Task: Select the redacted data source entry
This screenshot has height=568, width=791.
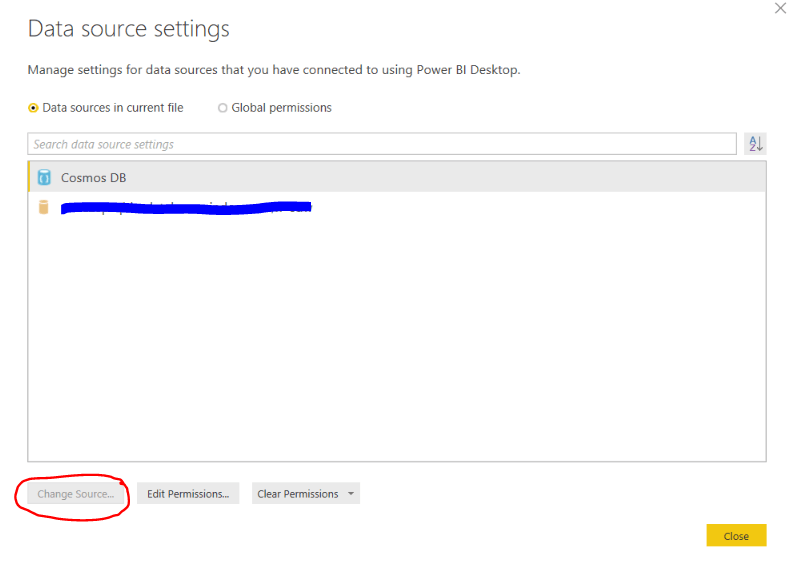Action: click(397, 207)
